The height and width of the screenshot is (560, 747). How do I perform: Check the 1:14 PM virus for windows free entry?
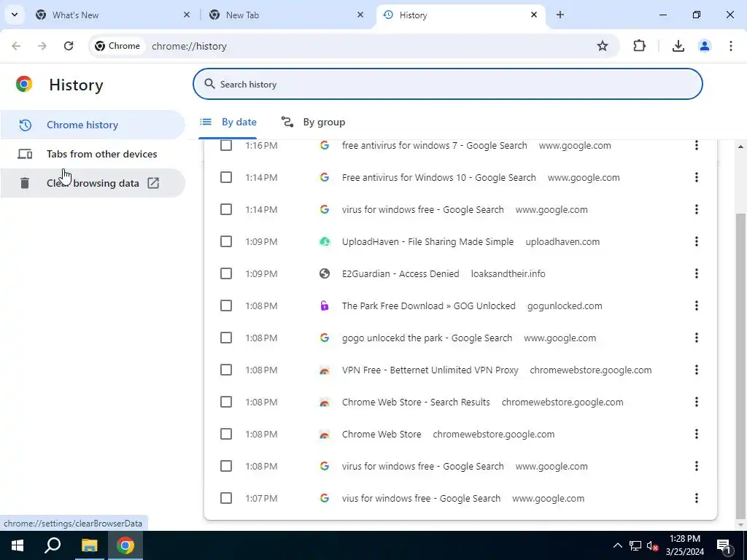(226, 209)
